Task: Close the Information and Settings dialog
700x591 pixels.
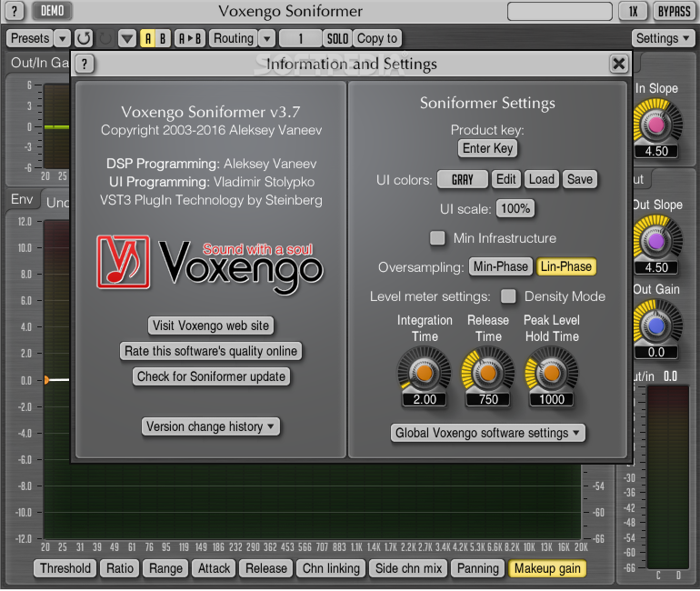Action: pyautogui.click(x=619, y=64)
